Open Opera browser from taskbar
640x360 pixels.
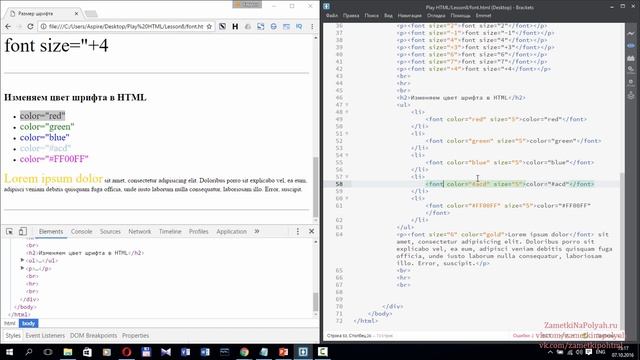(x=127, y=352)
